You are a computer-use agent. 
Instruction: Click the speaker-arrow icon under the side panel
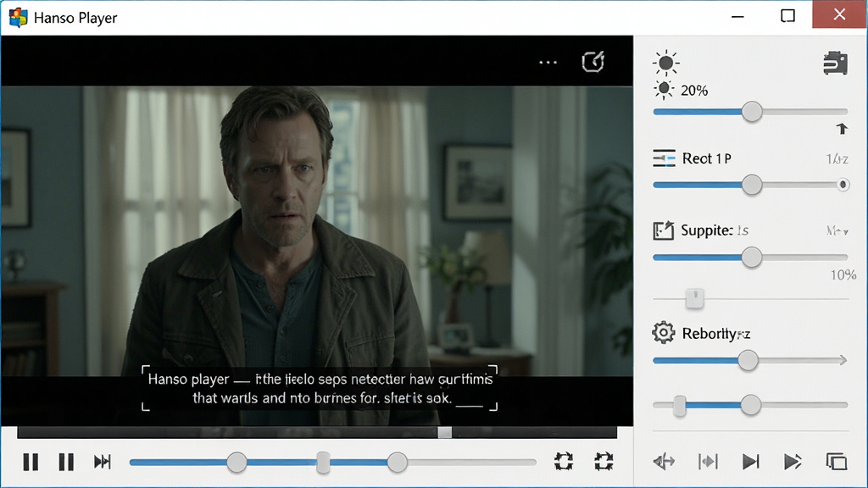(664, 462)
